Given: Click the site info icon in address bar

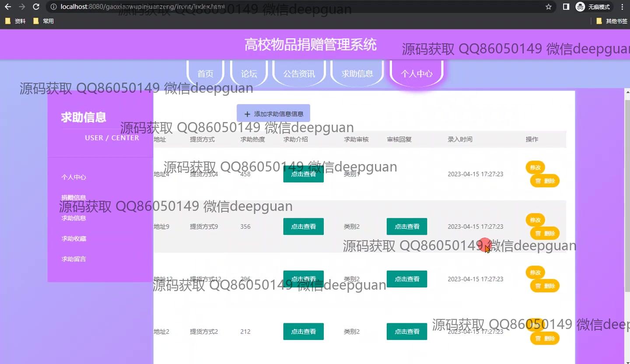Looking at the screenshot, I should (53, 7).
